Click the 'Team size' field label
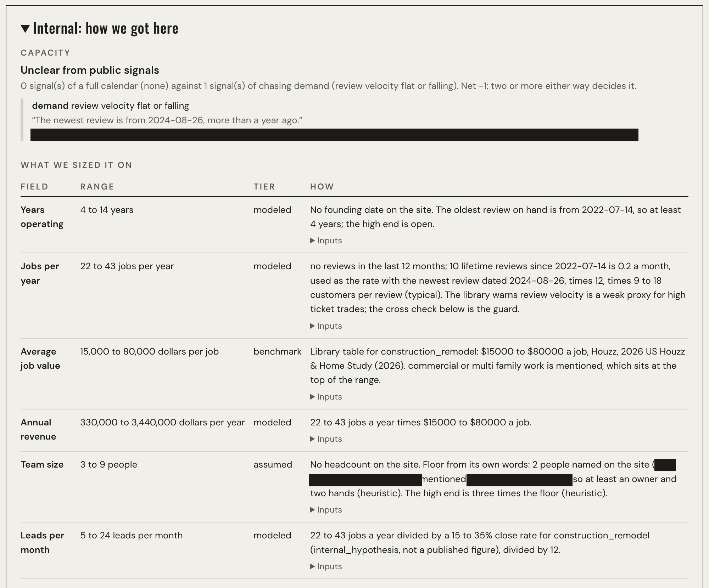This screenshot has width=709, height=588. 42,464
